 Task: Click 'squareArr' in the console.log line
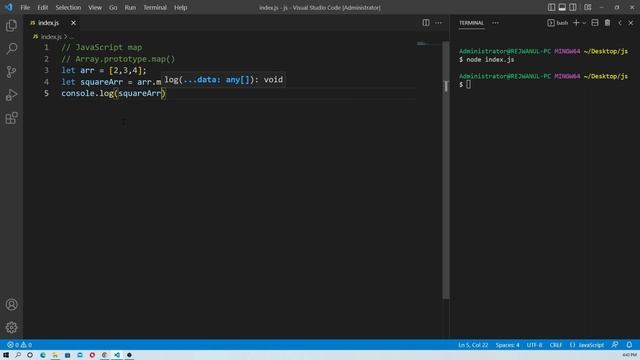pos(139,93)
